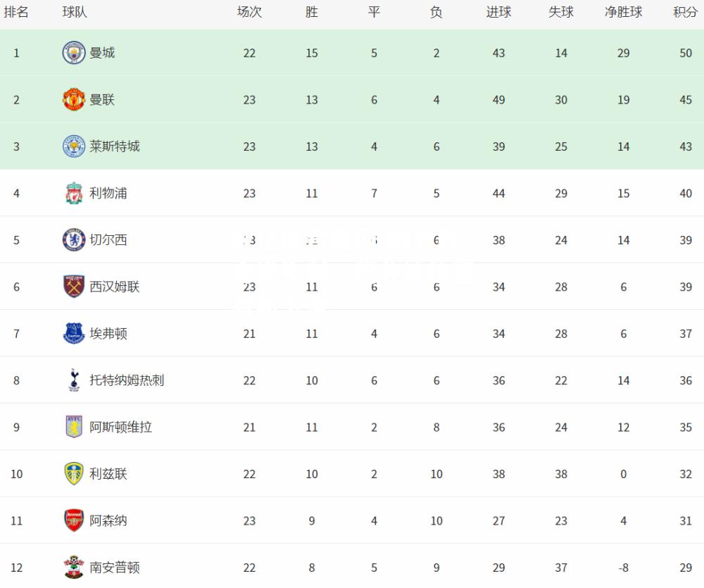Click the 进球 column header

coord(498,12)
